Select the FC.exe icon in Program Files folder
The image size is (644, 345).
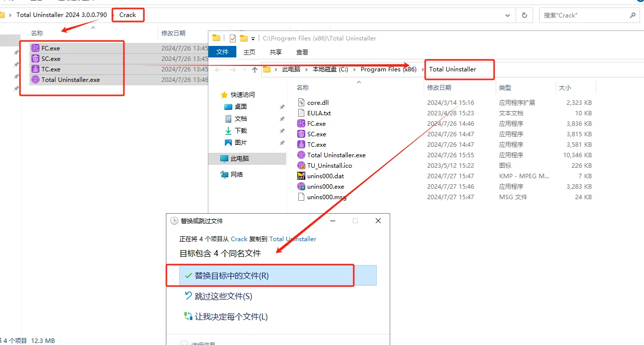coord(301,123)
